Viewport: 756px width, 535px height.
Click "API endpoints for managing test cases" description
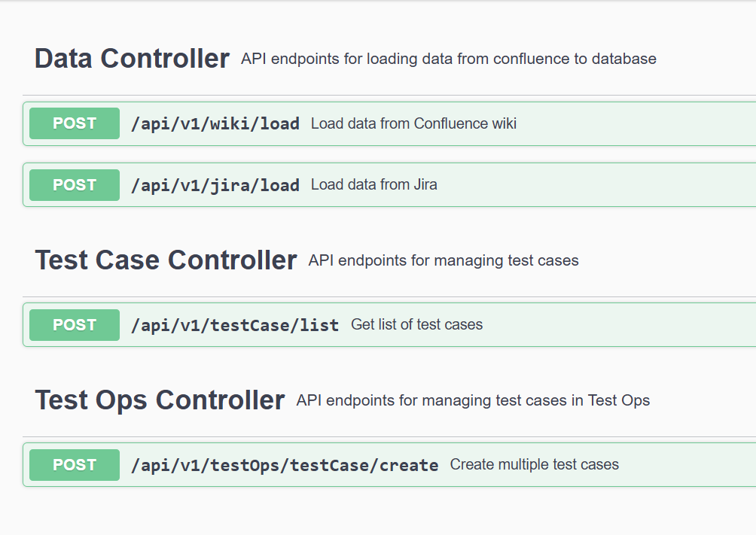click(443, 261)
